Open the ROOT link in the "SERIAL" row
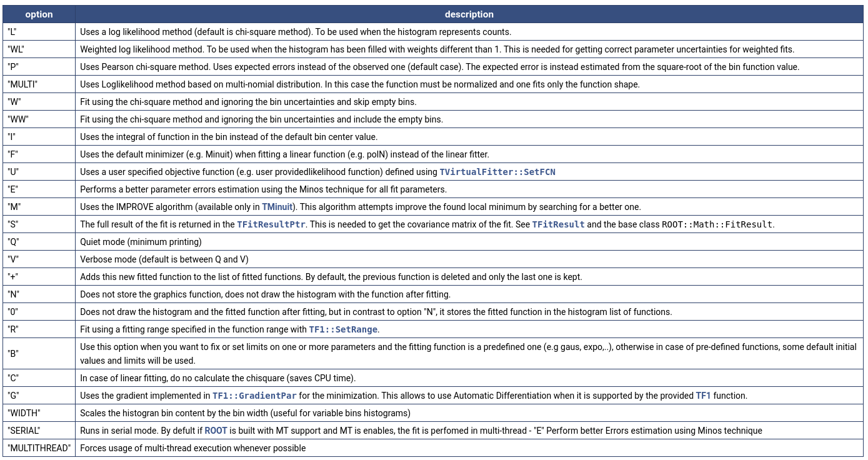Screen dimensions: 868x460 coord(216,431)
